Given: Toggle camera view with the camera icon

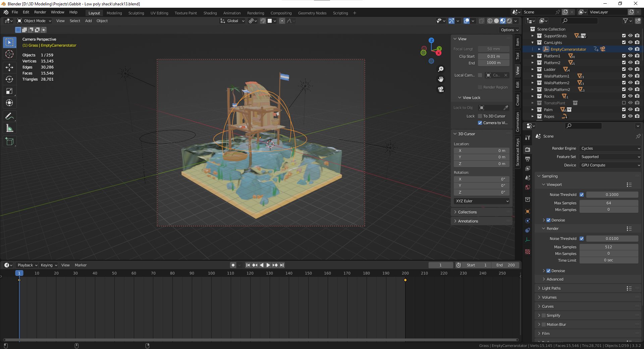Looking at the screenshot, I should pyautogui.click(x=441, y=89).
